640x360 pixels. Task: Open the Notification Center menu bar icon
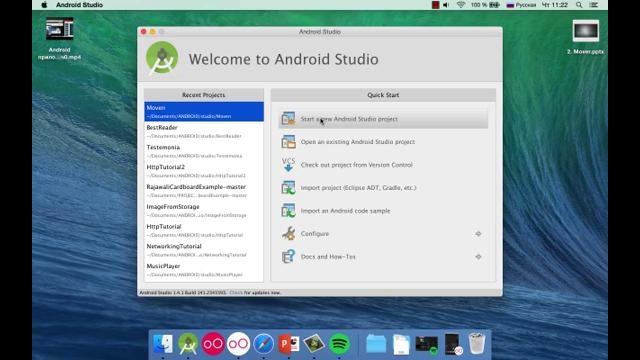[x=594, y=5]
